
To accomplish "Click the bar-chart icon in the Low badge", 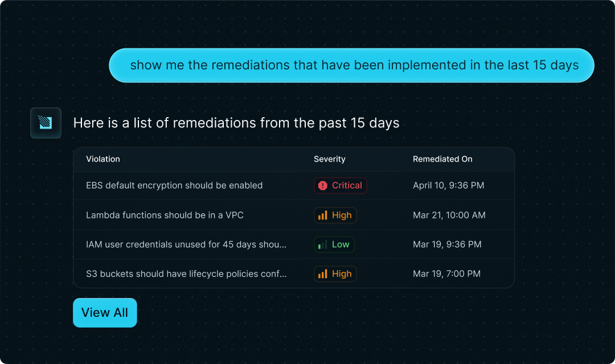I will click(x=323, y=244).
